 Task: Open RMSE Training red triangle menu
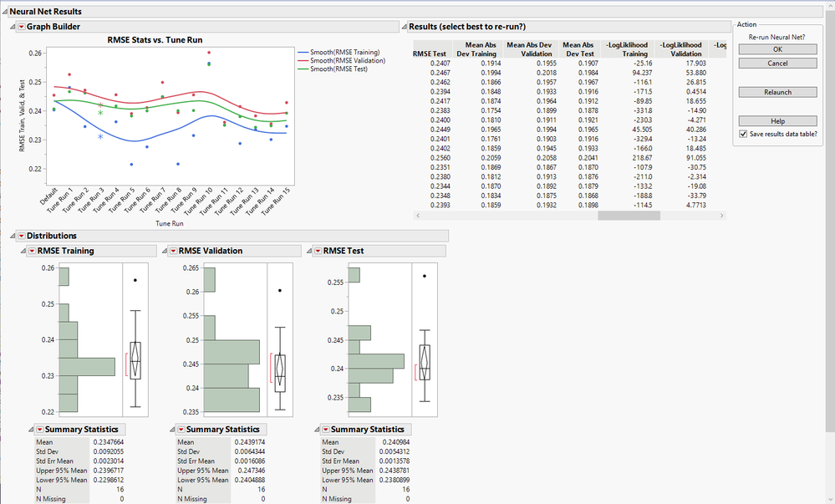32,251
